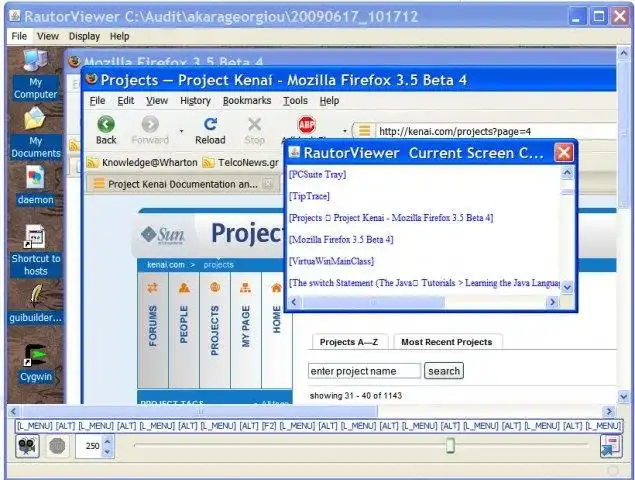Open Firefox Tools menu
Screen dimensions: 635x480
295,100
